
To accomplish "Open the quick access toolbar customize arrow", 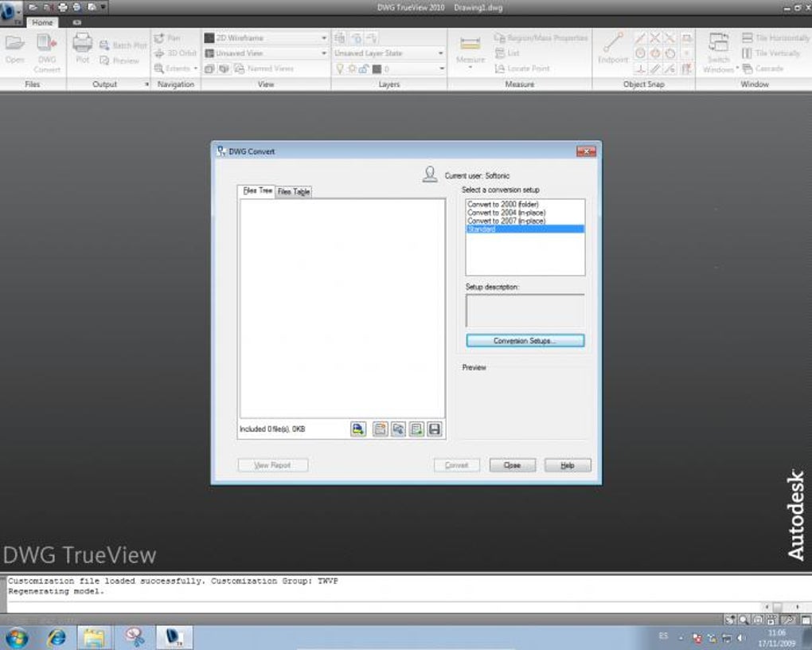I will [103, 7].
